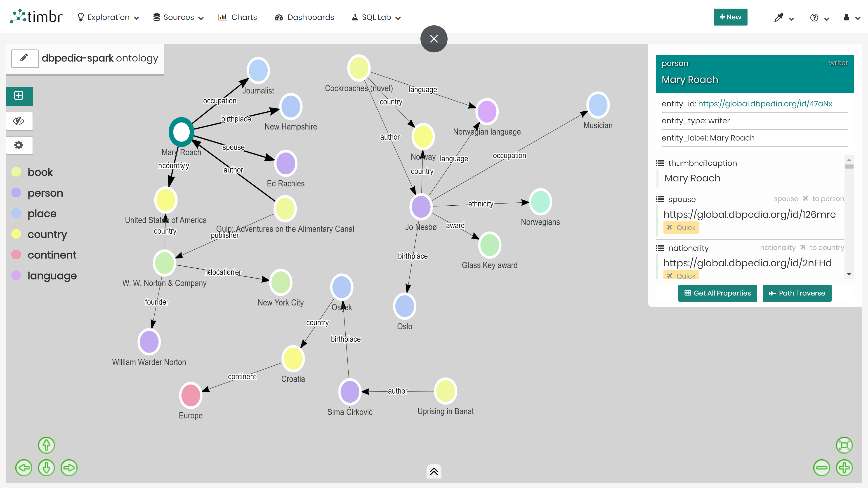The image size is (868, 488).
Task: Rename the ontology using the pencil icon
Action: 25,58
